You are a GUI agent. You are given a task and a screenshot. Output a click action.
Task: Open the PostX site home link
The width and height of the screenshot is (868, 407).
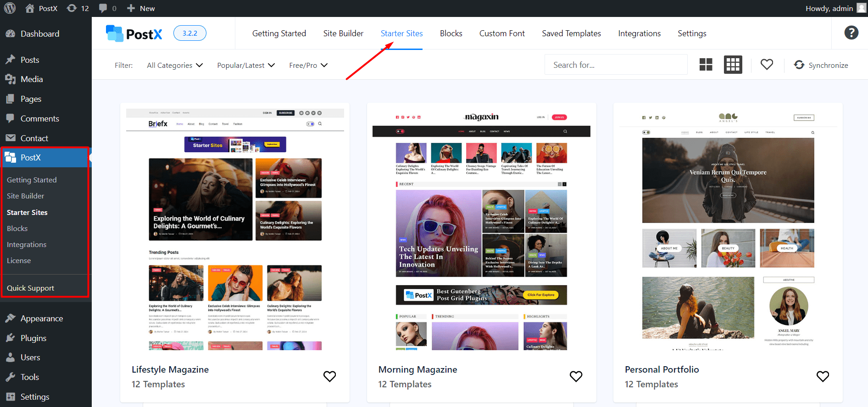tap(41, 8)
